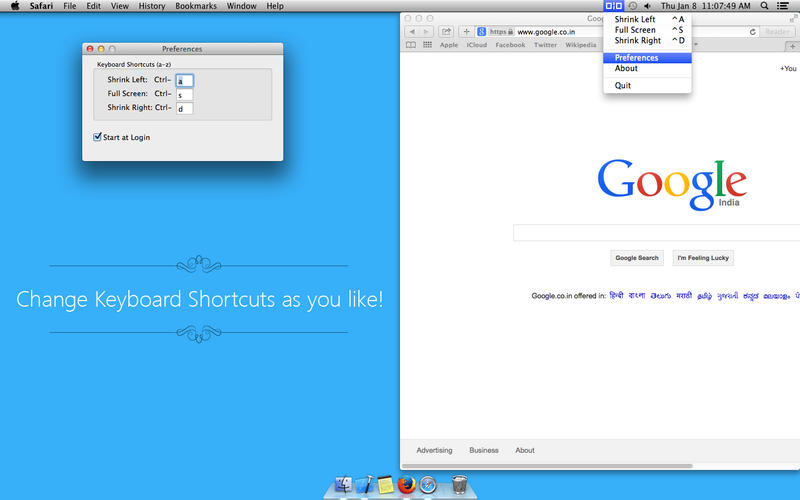Screen dimensions: 800x500
Task: Click the +You link on Google
Action: coord(788,68)
